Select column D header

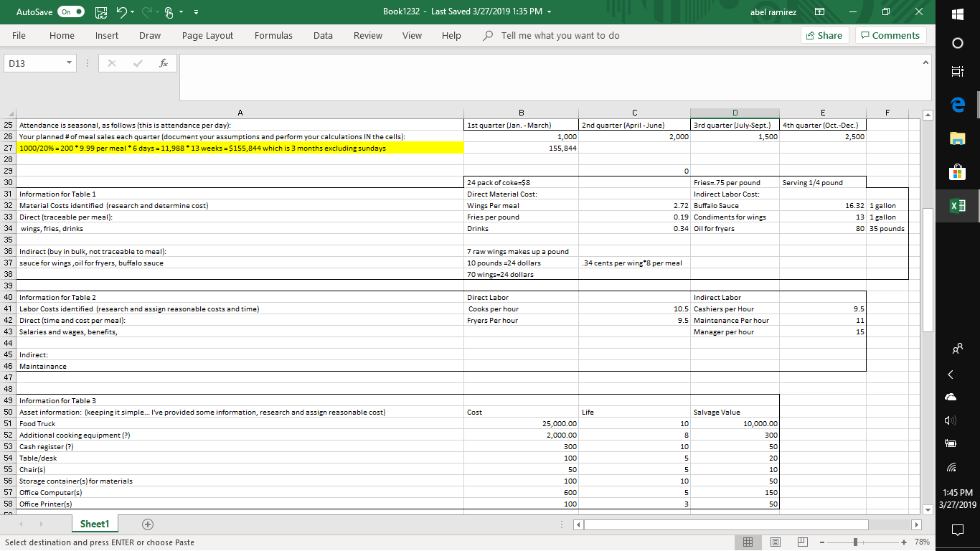pos(735,113)
